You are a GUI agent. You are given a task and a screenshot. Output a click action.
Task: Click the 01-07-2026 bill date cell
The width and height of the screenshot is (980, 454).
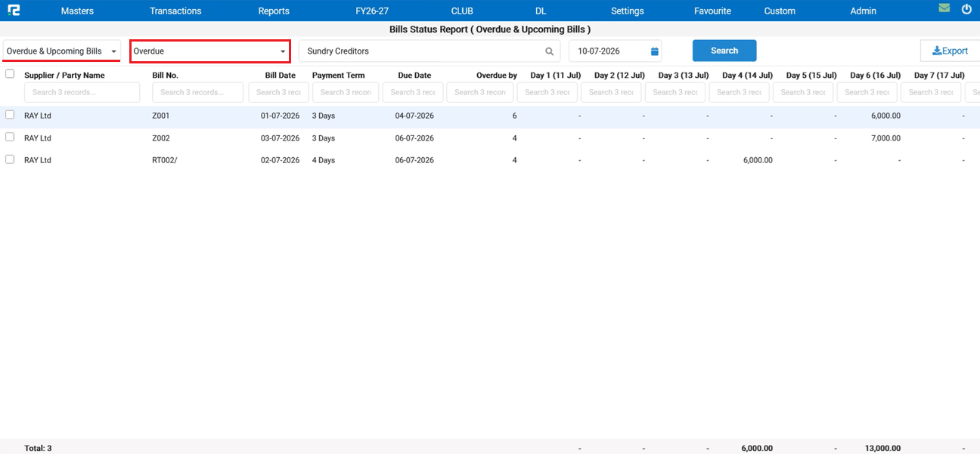280,116
